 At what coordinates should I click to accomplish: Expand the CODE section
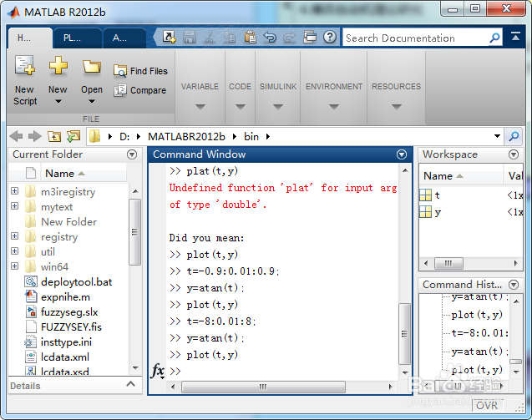(241, 107)
